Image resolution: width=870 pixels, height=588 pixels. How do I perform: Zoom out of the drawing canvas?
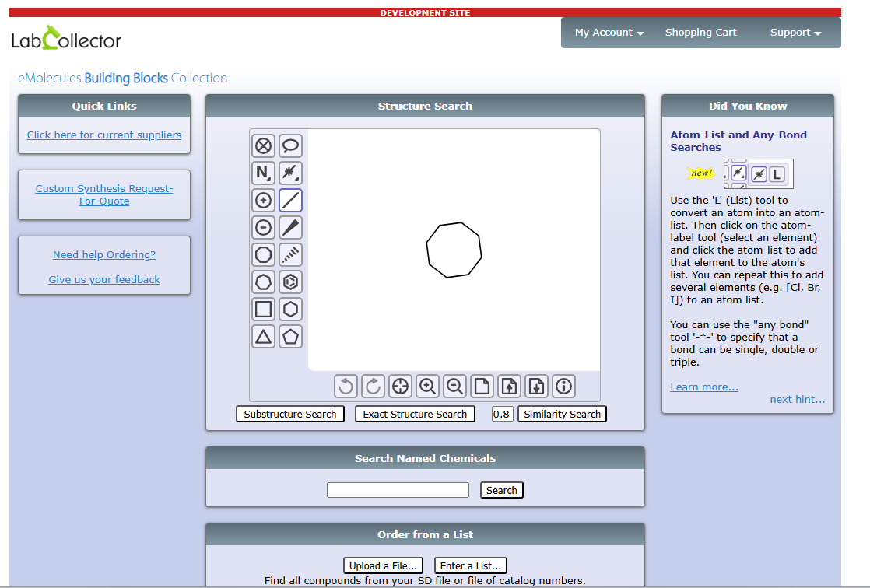click(454, 386)
